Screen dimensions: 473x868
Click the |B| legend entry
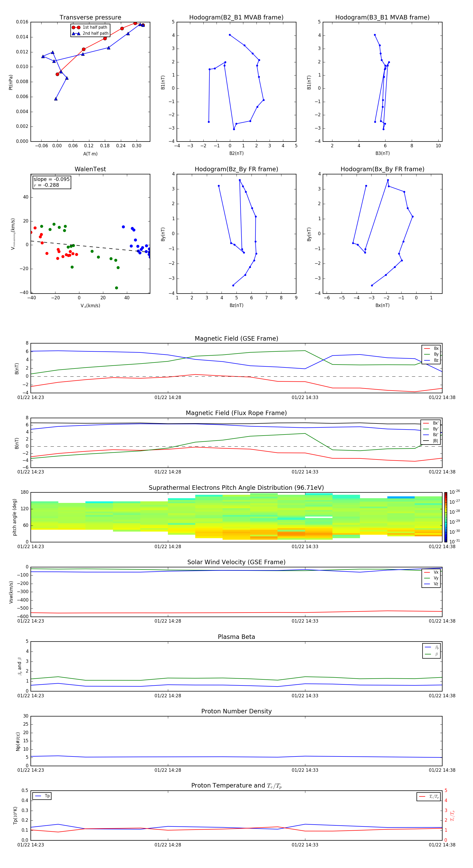pos(431,441)
